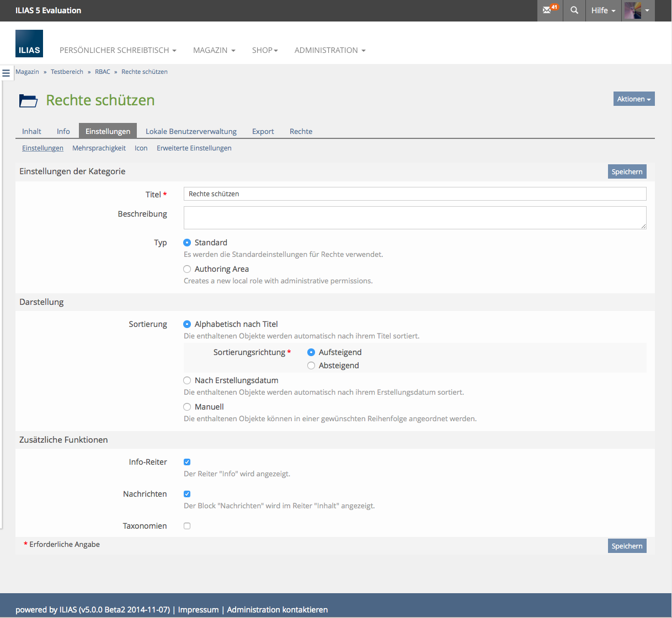The height and width of the screenshot is (618, 672).
Task: Select the Authoring Area type
Action: point(187,269)
